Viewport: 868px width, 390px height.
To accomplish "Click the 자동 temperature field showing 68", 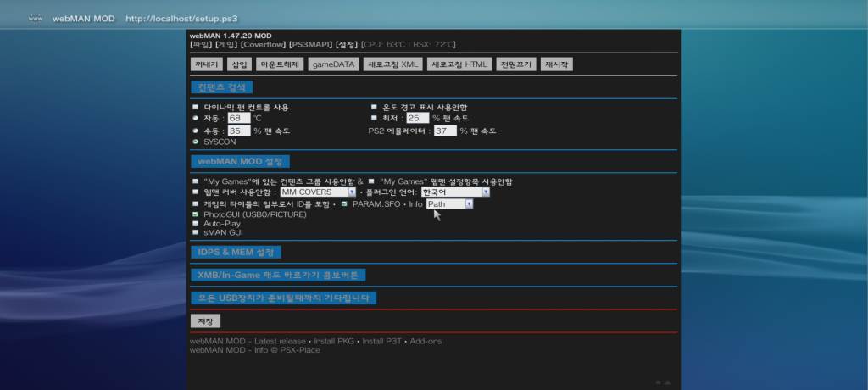I will point(238,118).
